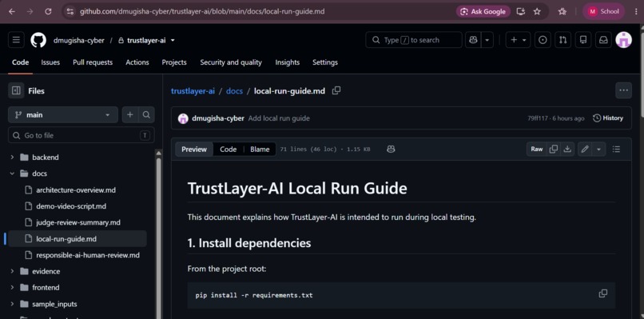Switch to Issues tab

pyautogui.click(x=50, y=62)
